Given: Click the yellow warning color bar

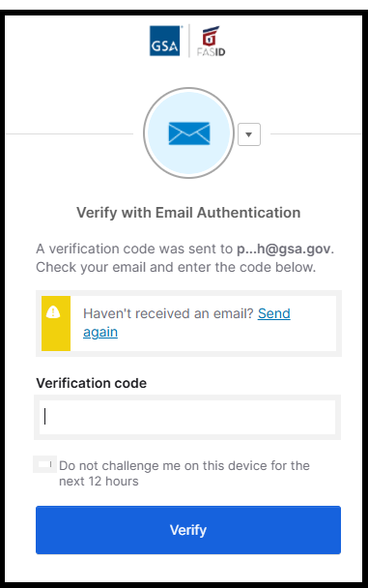Looking at the screenshot, I should coord(56,323).
